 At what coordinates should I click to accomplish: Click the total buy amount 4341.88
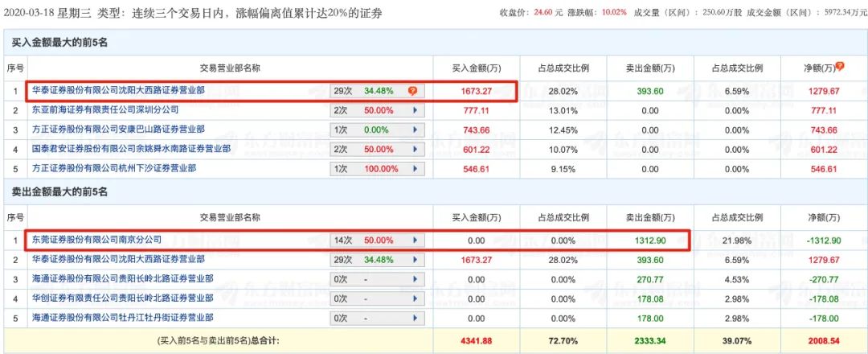476,340
